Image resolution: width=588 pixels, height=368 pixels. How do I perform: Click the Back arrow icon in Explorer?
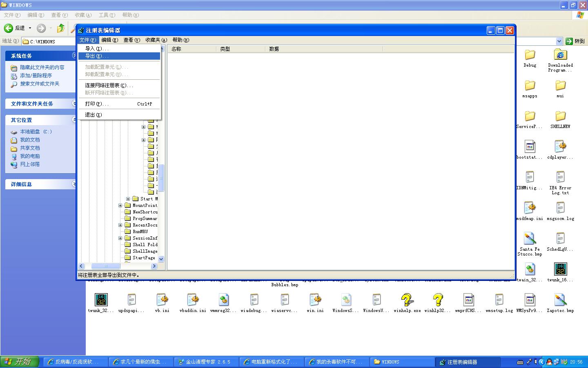click(x=9, y=28)
